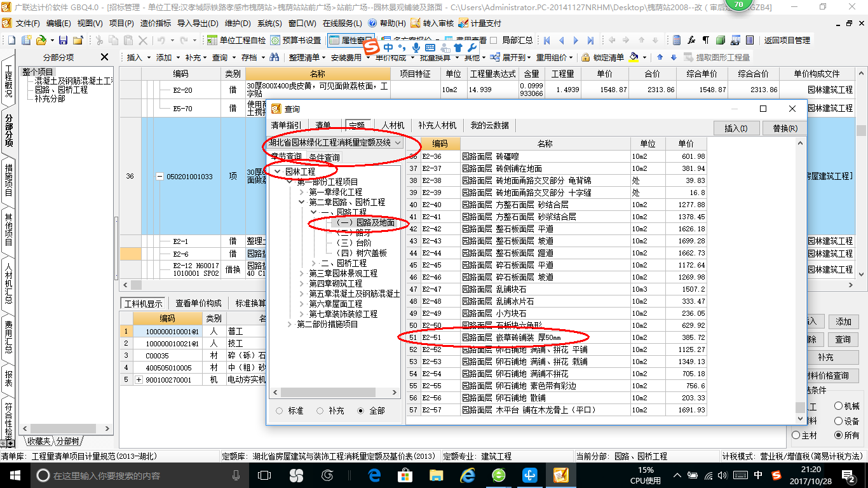Viewport: 868px width, 488px height.
Task: Check the 局部汇总 checkbox
Action: point(494,40)
